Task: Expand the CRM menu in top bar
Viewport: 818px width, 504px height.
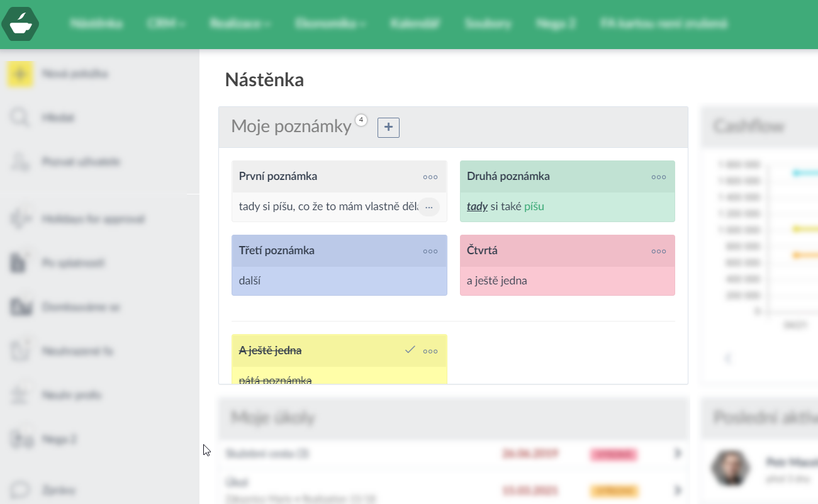Action: (x=165, y=24)
